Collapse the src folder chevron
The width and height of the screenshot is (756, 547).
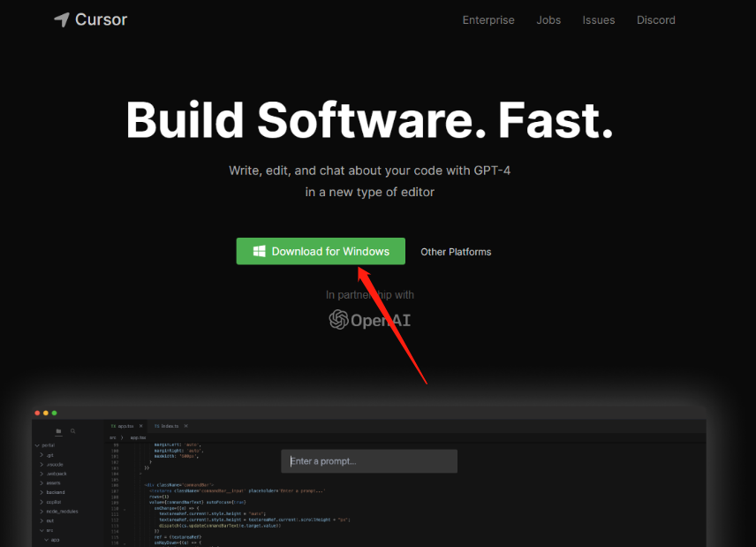tap(42, 530)
